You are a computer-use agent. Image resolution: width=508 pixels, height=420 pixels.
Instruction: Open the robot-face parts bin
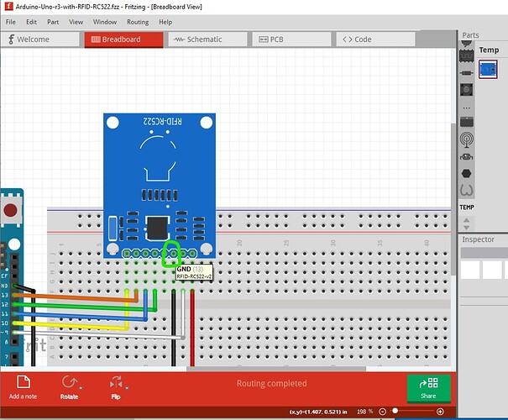coord(467,157)
